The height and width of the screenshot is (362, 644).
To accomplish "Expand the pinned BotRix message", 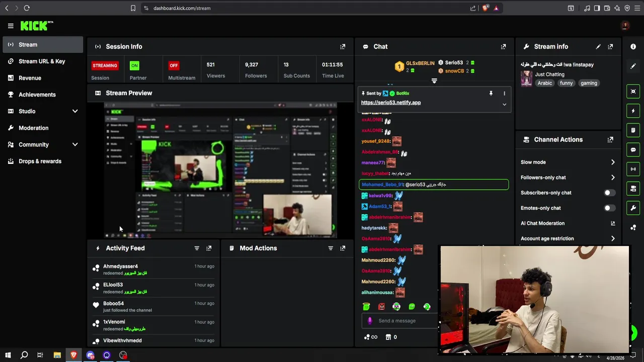I will tap(504, 104).
